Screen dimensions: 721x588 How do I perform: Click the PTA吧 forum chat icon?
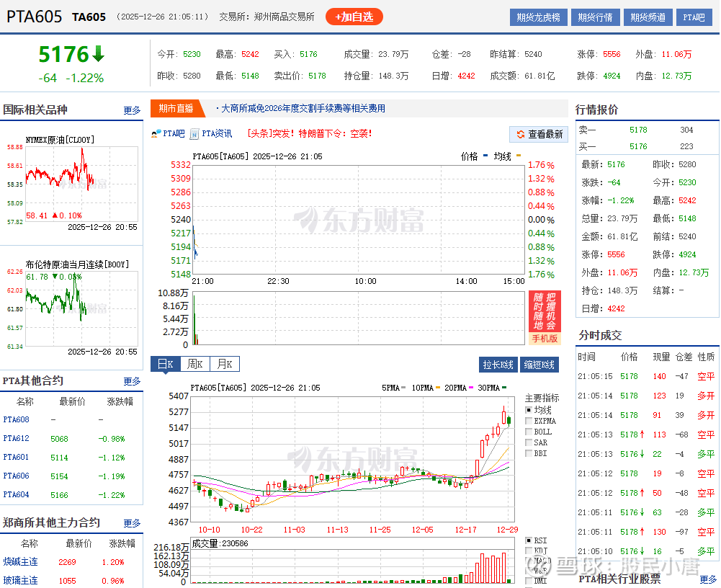156,134
